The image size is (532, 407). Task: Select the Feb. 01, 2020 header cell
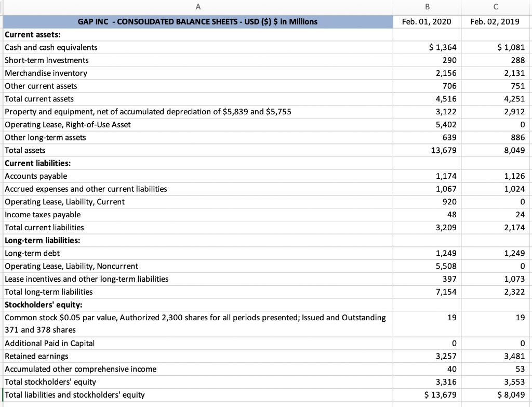(x=427, y=21)
